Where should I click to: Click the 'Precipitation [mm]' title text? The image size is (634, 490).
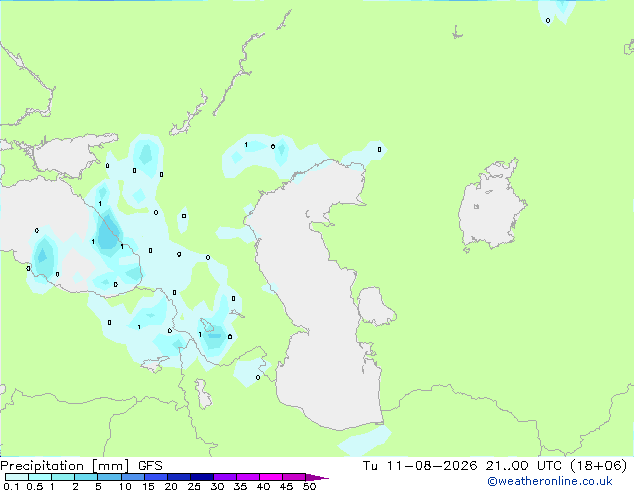tap(65, 466)
